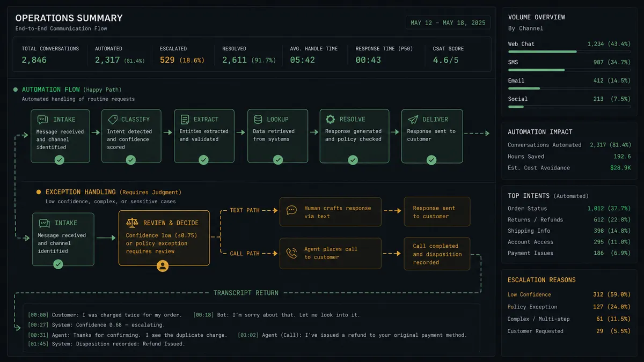The height and width of the screenshot is (362, 644).
Task: Click the Low Confidence escalation reason
Action: pos(569,294)
